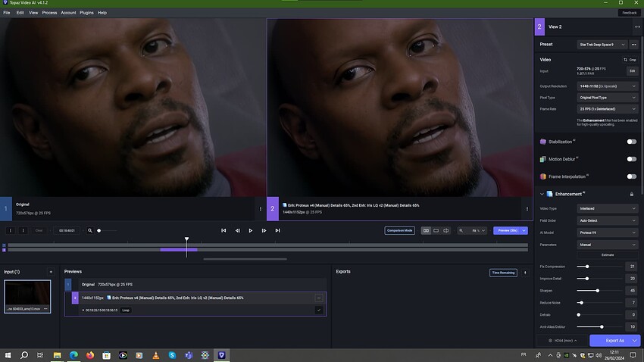Open the Video Type dropdown
Screen dimensions: 644x362
608,208
